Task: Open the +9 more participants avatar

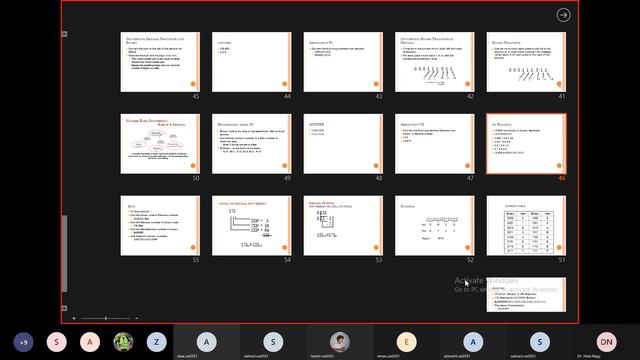Action: coord(23,342)
